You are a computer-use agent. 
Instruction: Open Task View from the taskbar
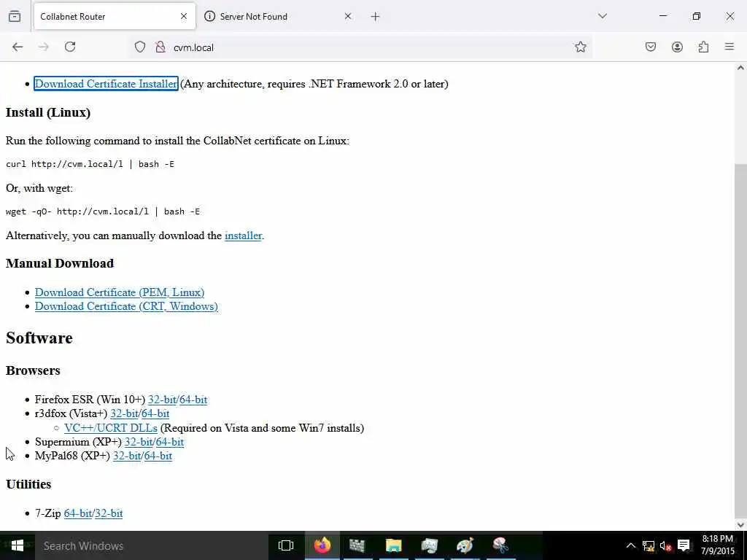click(x=286, y=545)
